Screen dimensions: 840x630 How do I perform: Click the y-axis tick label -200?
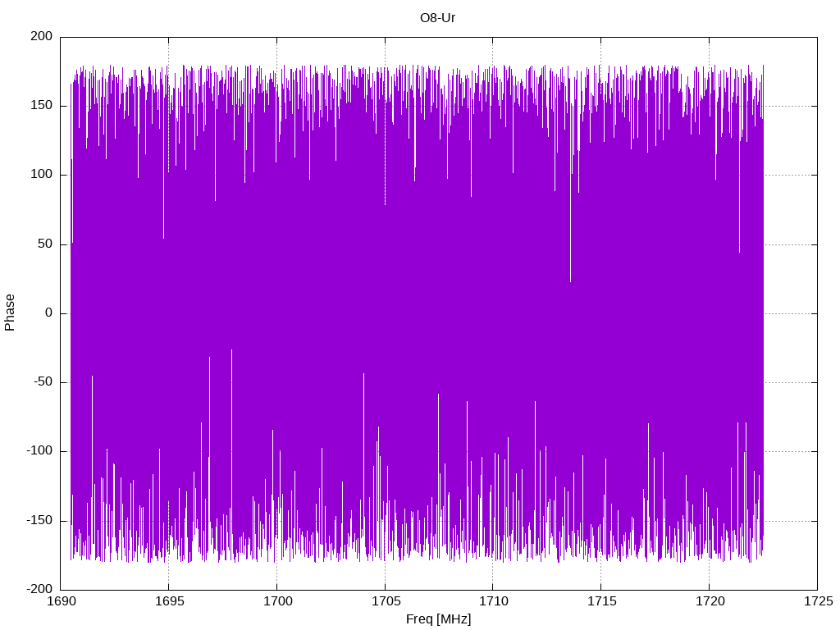[x=39, y=589]
